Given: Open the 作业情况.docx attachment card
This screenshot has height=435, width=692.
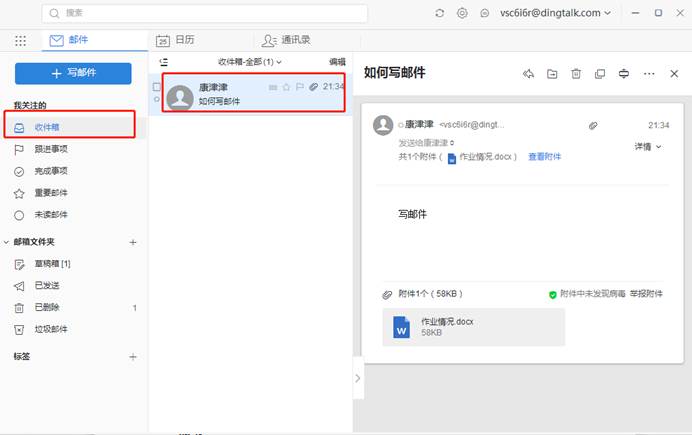Looking at the screenshot, I should click(x=473, y=326).
